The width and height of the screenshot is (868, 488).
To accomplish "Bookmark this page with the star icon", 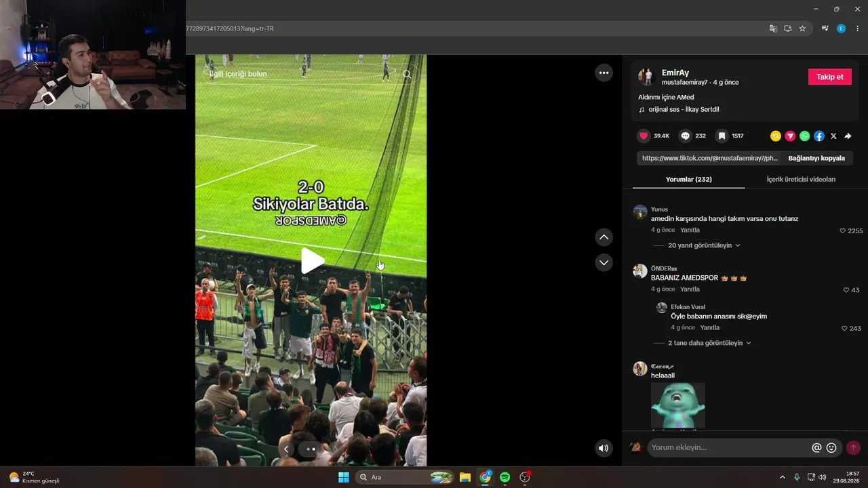I will tap(802, 28).
